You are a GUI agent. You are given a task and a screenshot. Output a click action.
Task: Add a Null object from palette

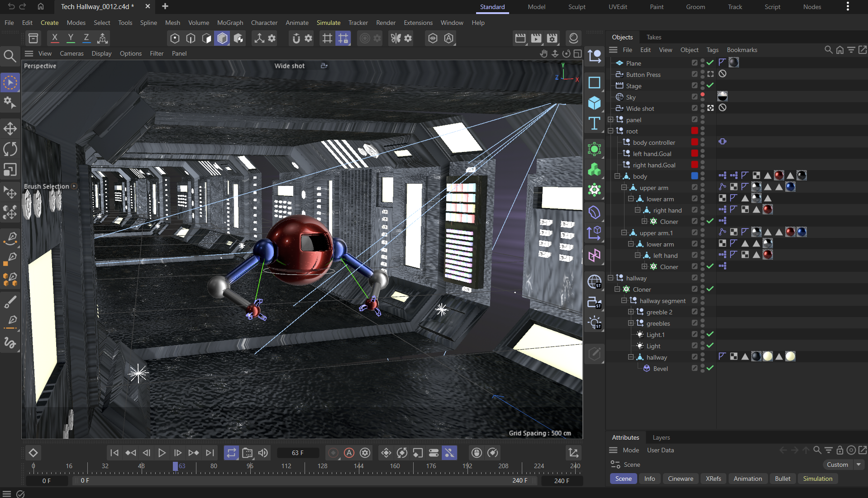(594, 56)
